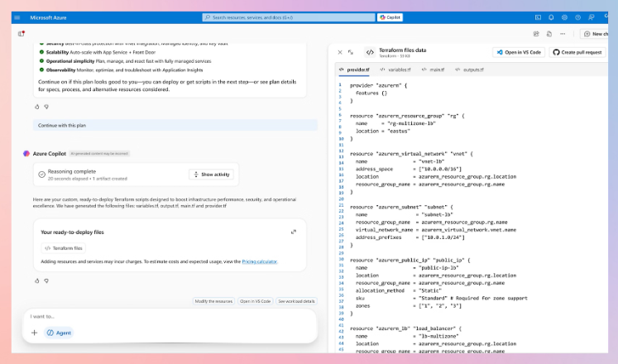618x364 pixels.
Task: Click the Observability bullet text
Action: pos(125,70)
